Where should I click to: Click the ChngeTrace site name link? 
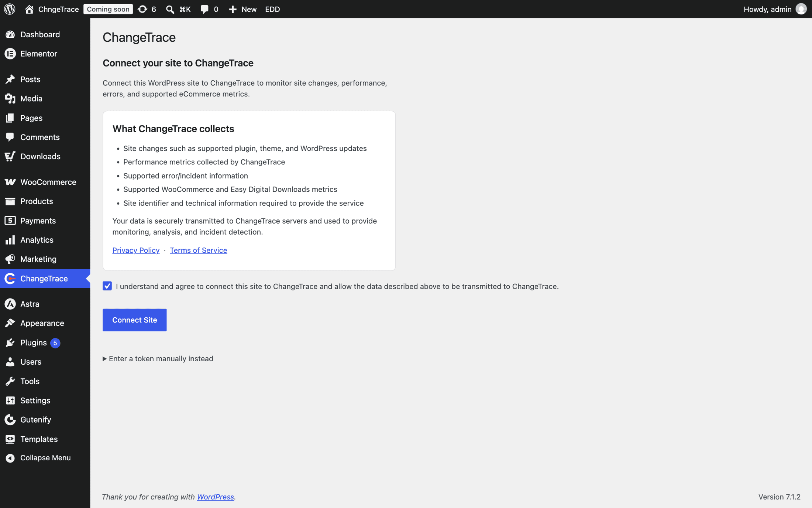coord(58,9)
